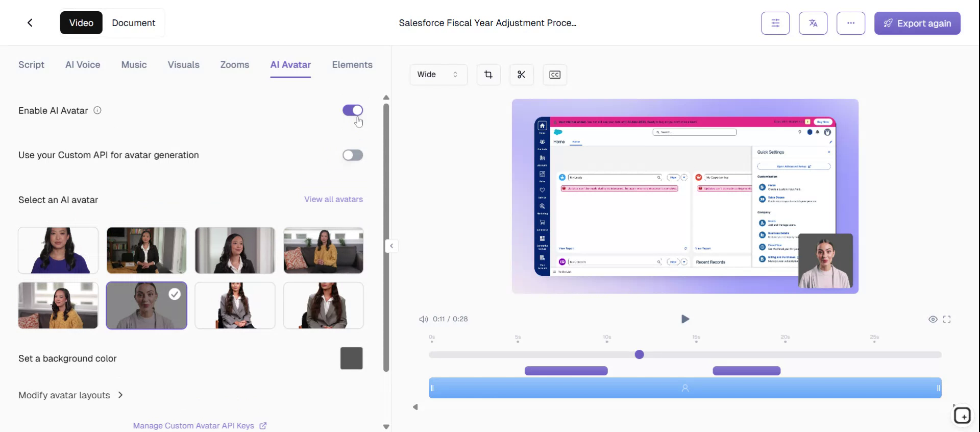Open the settings sliders icon button

coord(775,23)
